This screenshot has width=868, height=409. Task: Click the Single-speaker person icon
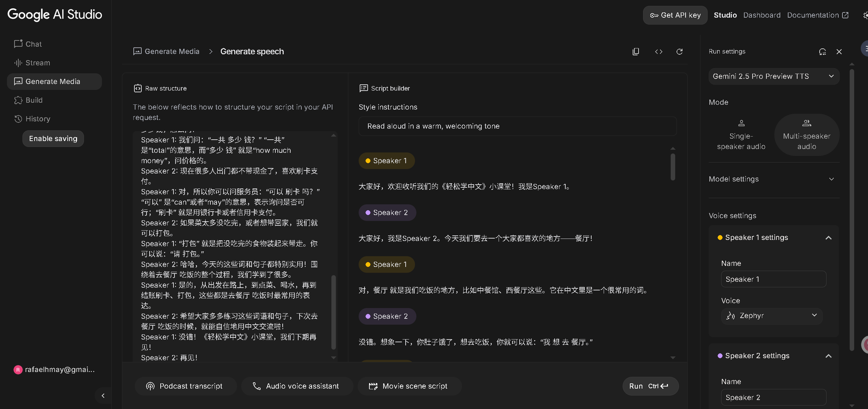pos(741,123)
